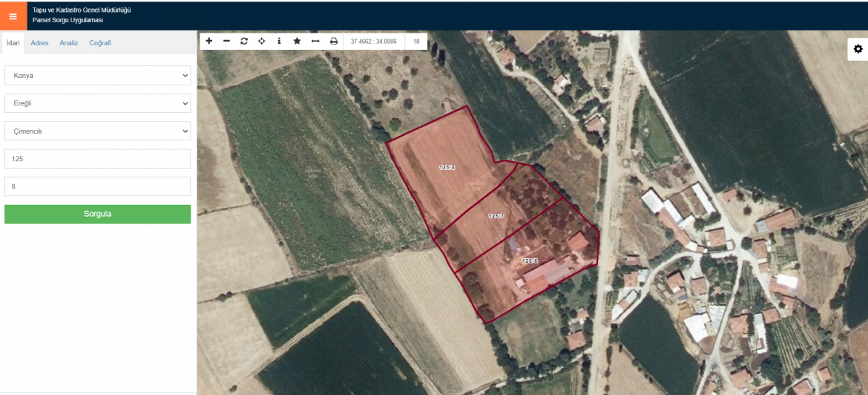This screenshot has height=395, width=868.
Task: Expand the Ereğli district dropdown
Action: pos(97,103)
